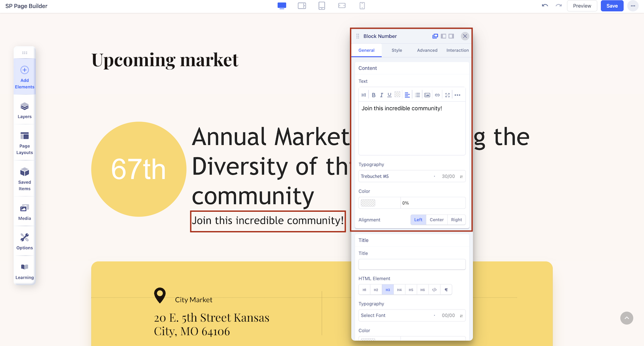
Task: Click the undo arrow in top bar
Action: tap(545, 6)
